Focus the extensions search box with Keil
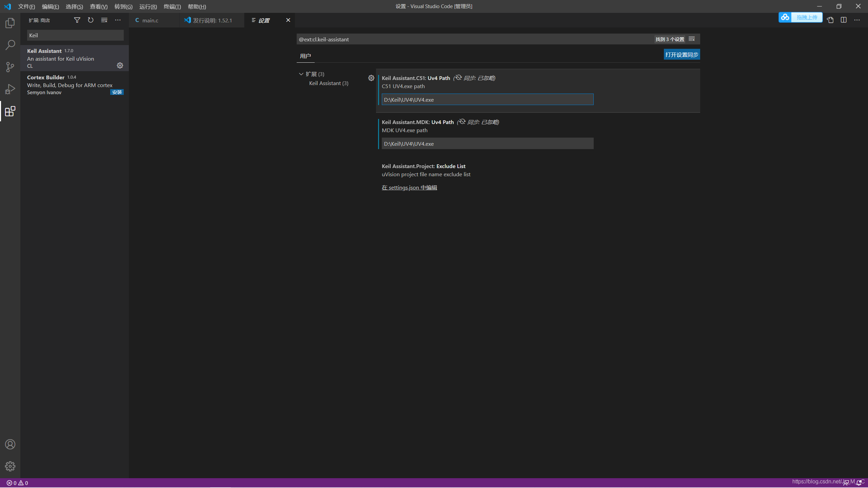The image size is (868, 488). coord(75,35)
